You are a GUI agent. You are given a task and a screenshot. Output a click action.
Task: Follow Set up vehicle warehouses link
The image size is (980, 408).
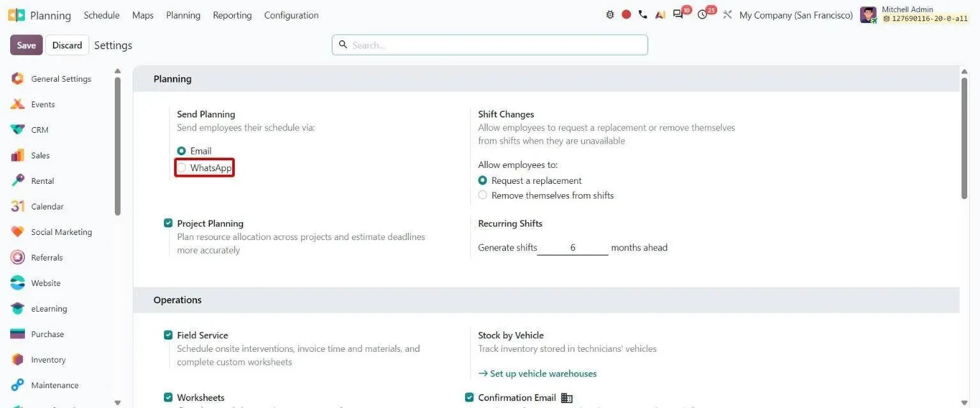[x=537, y=374]
